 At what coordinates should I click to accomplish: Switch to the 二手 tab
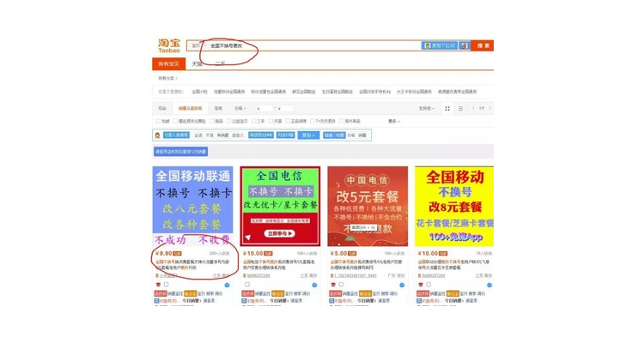tap(220, 64)
